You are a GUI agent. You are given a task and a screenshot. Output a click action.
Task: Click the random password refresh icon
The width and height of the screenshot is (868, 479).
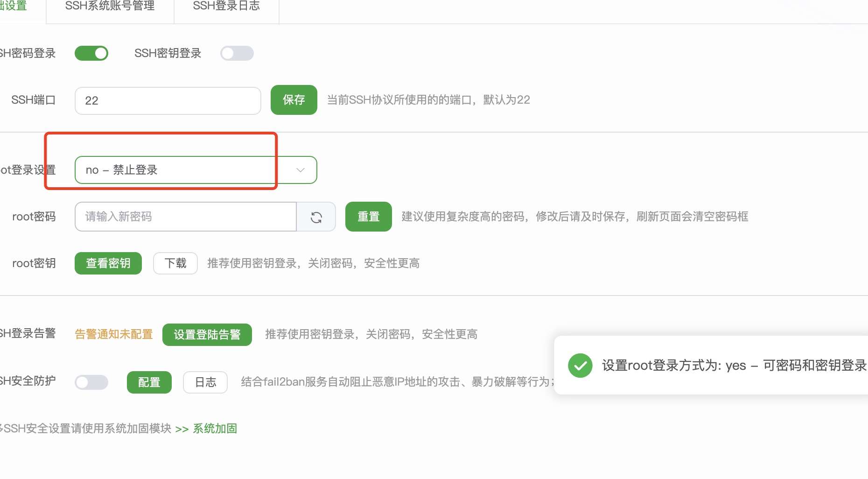point(316,217)
